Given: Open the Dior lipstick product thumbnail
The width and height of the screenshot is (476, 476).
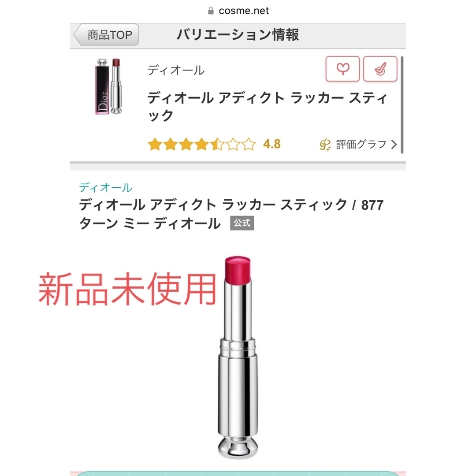Looking at the screenshot, I should click(109, 86).
